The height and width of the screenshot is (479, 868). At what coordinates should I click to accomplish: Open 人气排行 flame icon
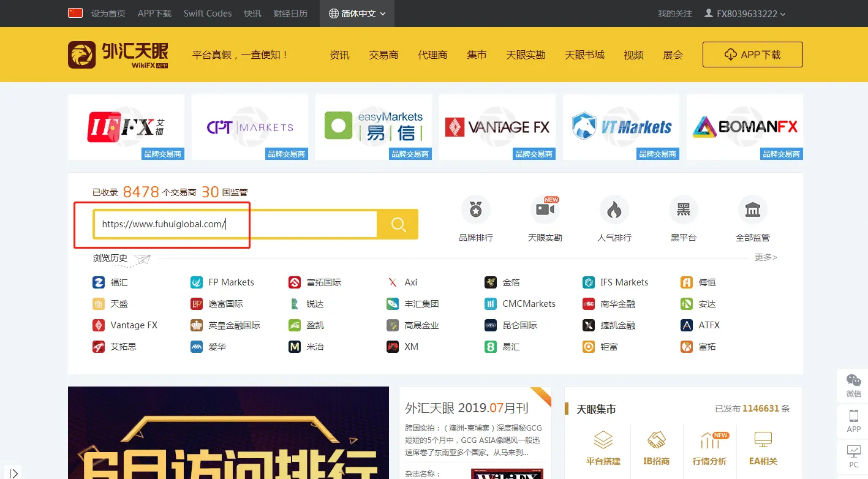tap(614, 210)
